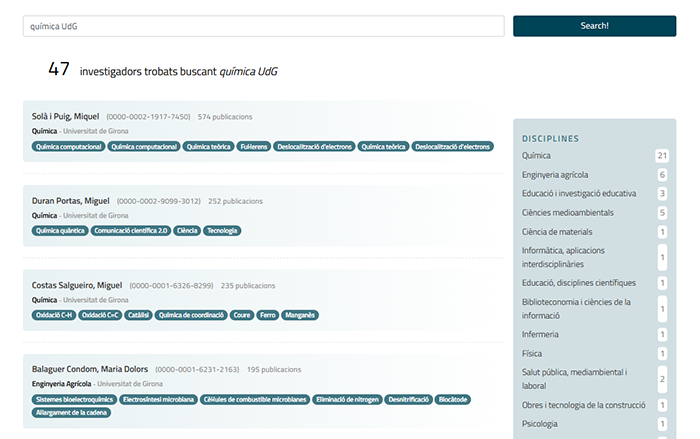Select the Química quàntica tag
The width and height of the screenshot is (700, 439).
(x=60, y=230)
